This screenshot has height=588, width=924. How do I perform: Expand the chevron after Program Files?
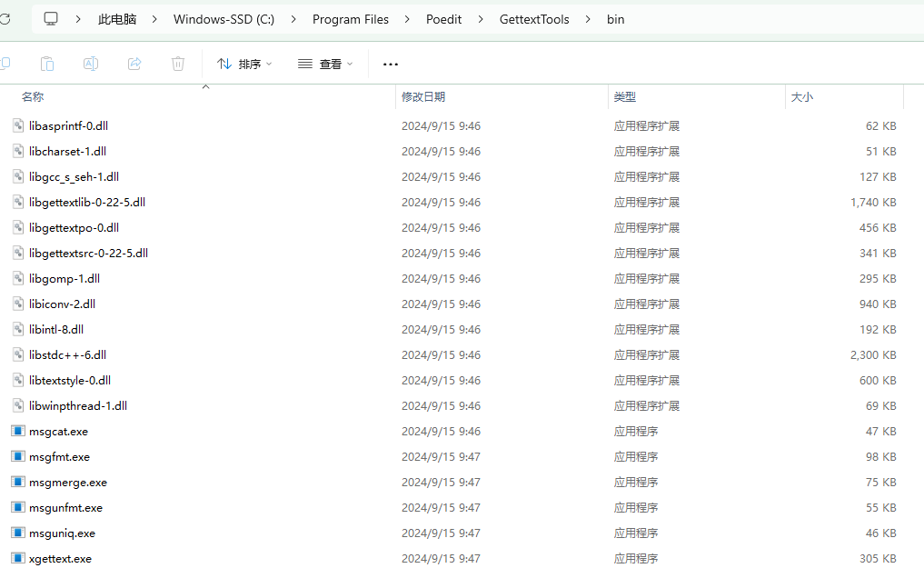tap(407, 19)
